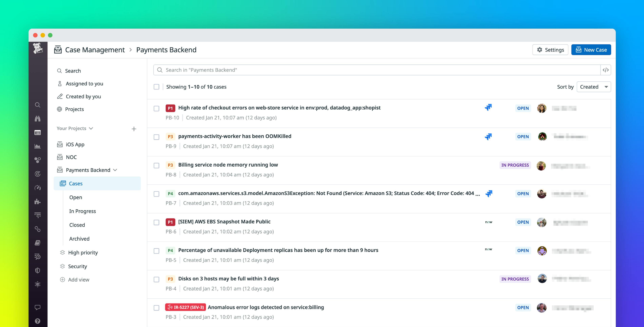644x327 pixels.
Task: Open the Integrations puzzle piece icon
Action: [38, 201]
